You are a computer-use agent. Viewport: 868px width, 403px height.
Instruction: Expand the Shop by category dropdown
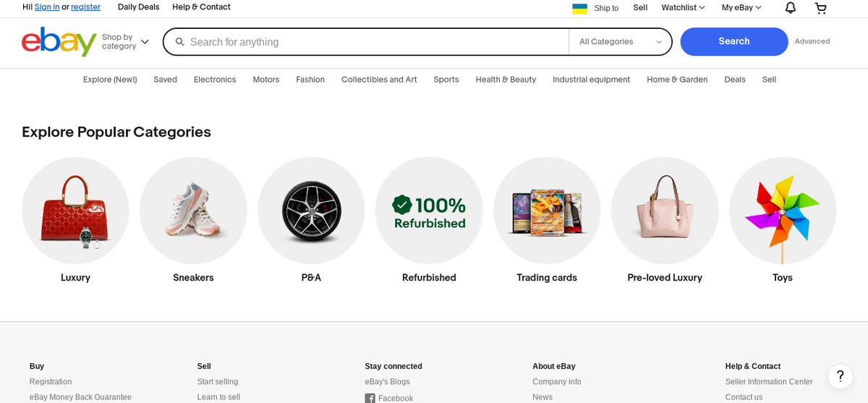[x=125, y=42]
